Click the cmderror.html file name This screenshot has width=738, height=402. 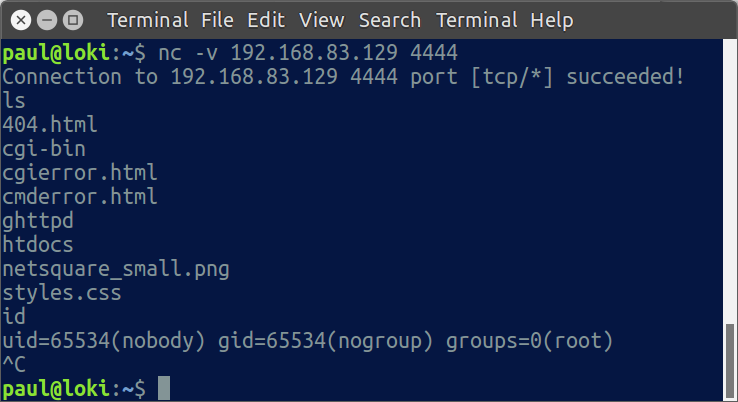coord(80,197)
